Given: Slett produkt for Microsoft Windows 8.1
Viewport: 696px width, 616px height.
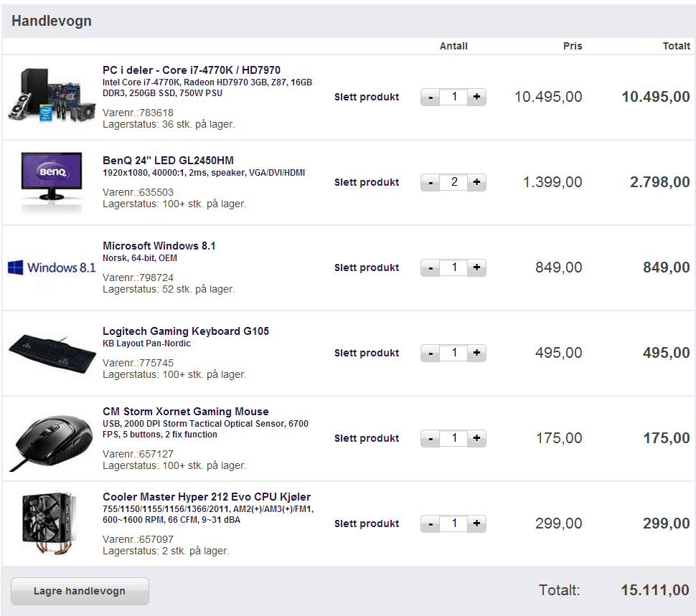Looking at the screenshot, I should (x=367, y=267).
